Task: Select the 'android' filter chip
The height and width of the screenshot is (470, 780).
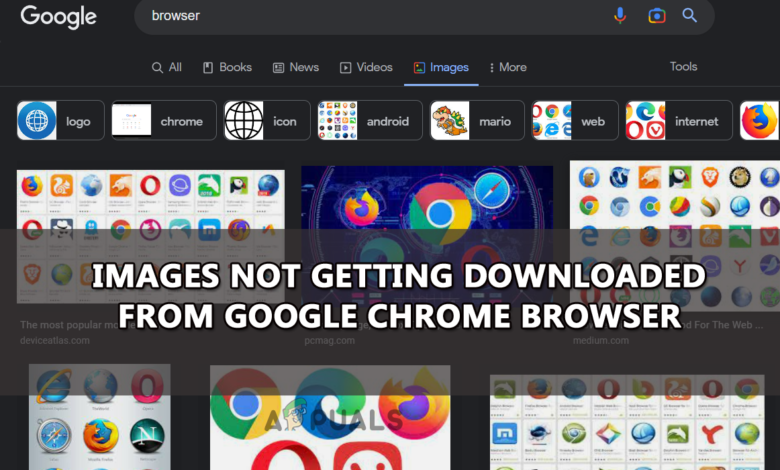Action: tap(370, 121)
